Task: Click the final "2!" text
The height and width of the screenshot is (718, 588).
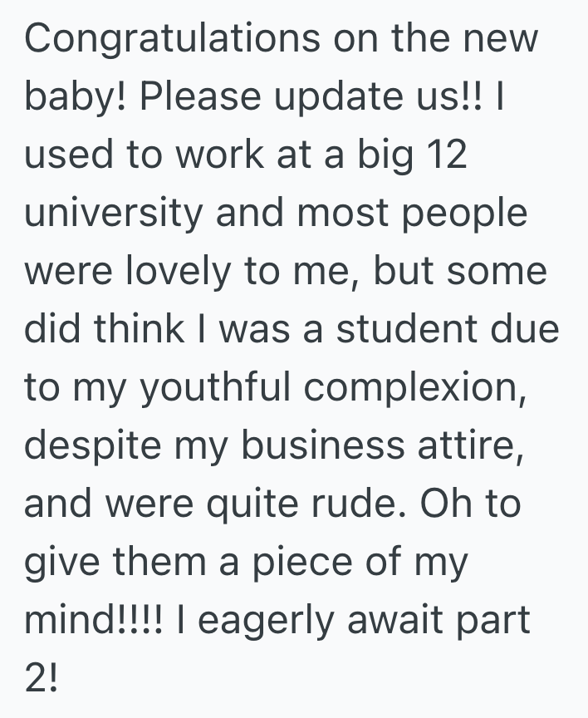Action: click(x=42, y=679)
